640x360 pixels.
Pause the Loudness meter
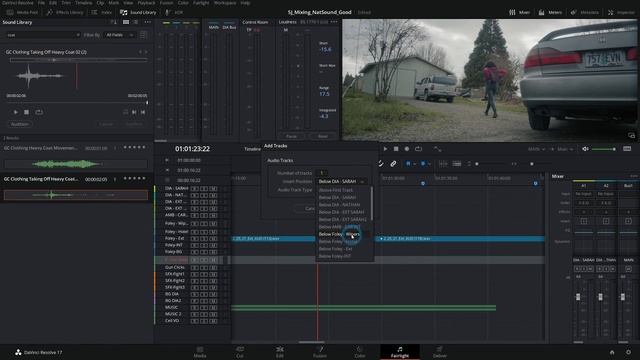click(x=291, y=136)
